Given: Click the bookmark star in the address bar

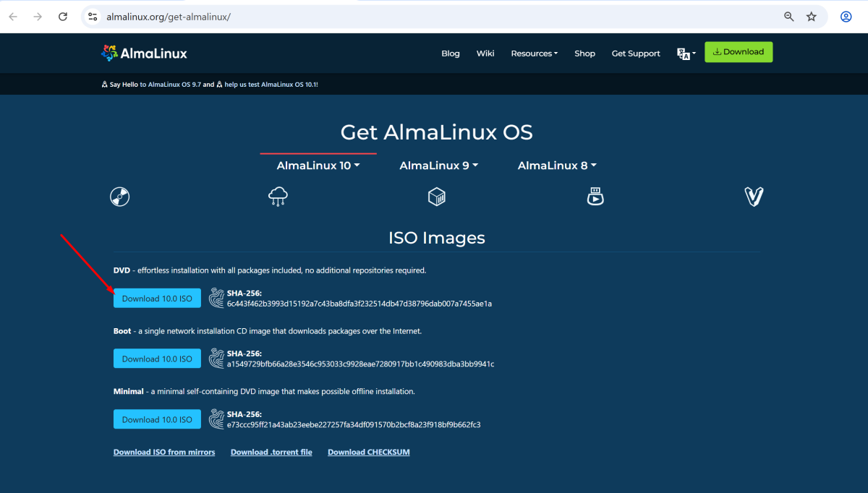Looking at the screenshot, I should click(x=812, y=16).
